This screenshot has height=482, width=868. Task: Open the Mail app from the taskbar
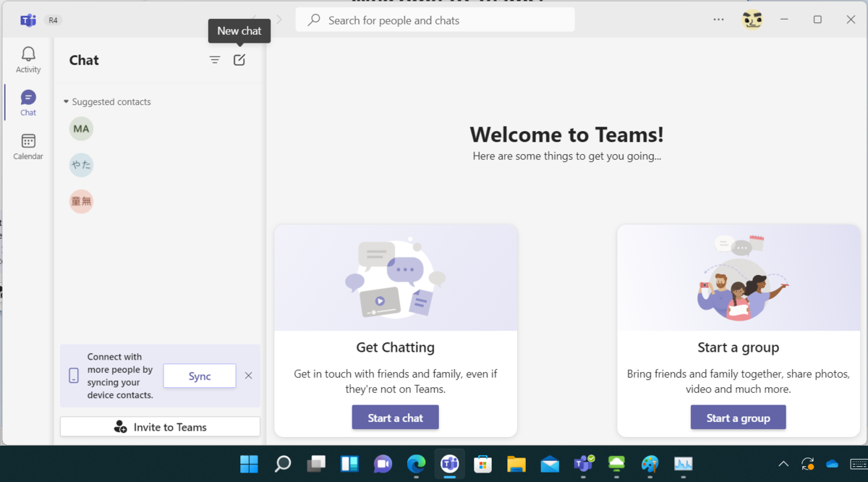pyautogui.click(x=550, y=464)
